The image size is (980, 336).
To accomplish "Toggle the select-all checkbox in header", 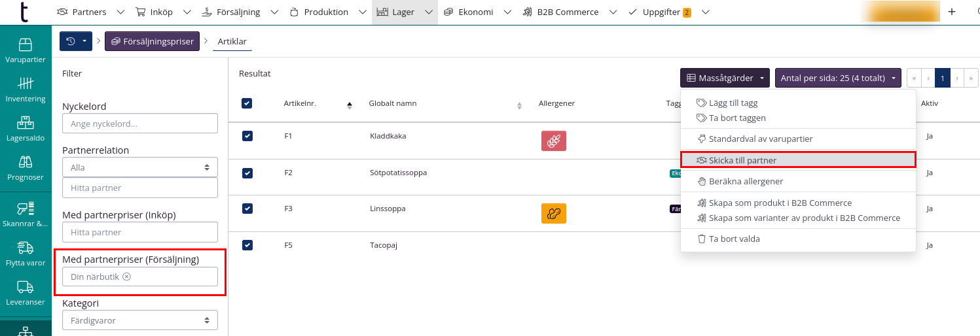I will tap(247, 103).
